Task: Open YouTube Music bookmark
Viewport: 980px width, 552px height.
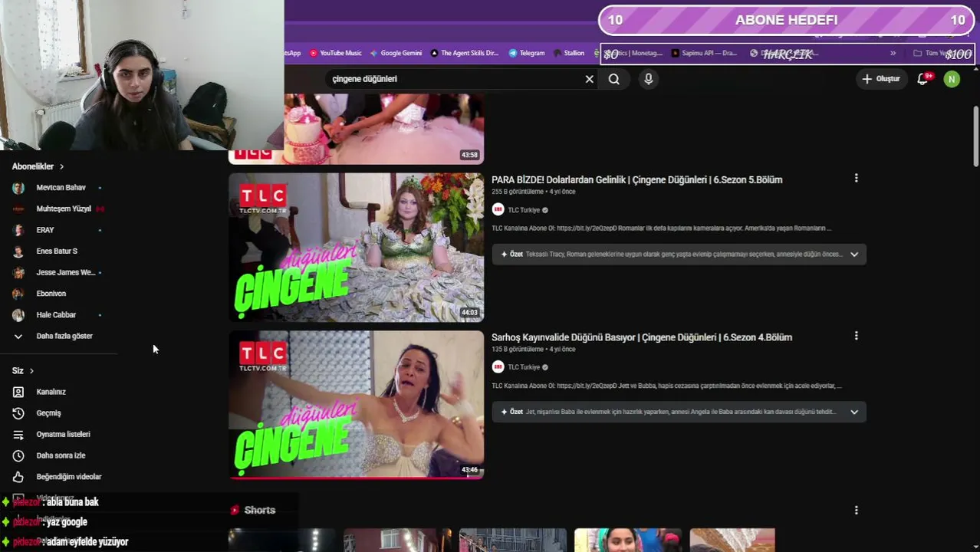Action: pos(335,53)
